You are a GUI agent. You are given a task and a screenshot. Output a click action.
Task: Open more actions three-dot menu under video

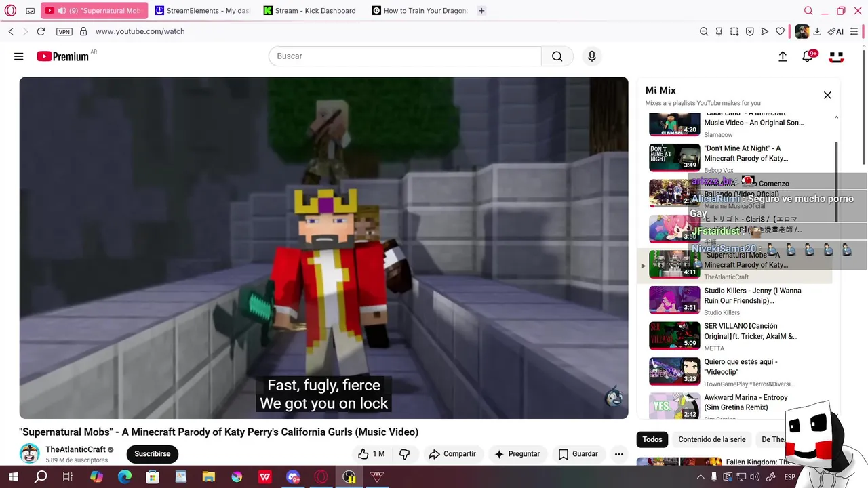coord(618,454)
